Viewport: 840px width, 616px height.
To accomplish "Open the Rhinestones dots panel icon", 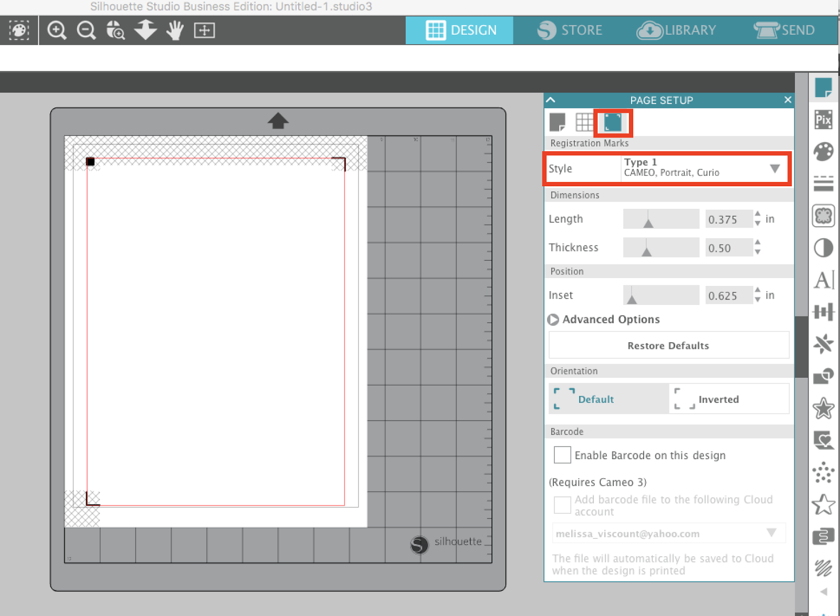I will pyautogui.click(x=823, y=473).
